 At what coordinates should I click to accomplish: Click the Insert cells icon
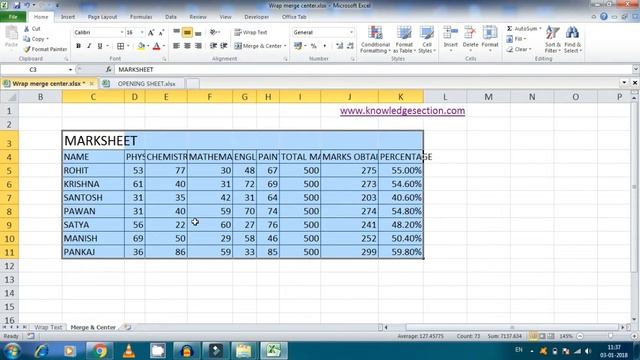[x=451, y=33]
